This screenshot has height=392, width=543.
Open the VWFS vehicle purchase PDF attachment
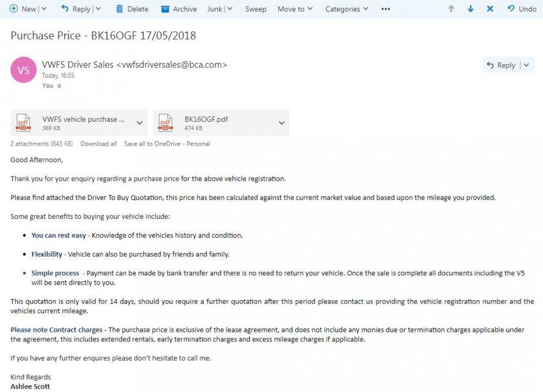[x=79, y=123]
